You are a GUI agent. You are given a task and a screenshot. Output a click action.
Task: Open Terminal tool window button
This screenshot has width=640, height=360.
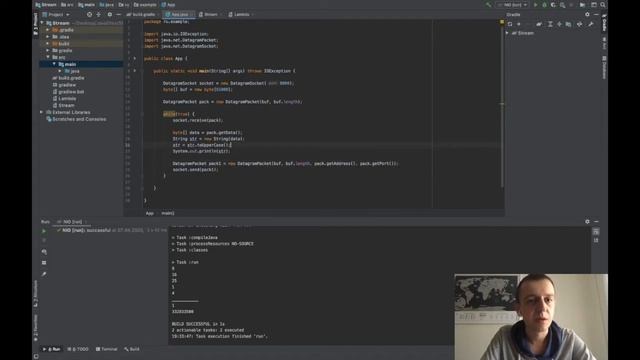coord(106,349)
